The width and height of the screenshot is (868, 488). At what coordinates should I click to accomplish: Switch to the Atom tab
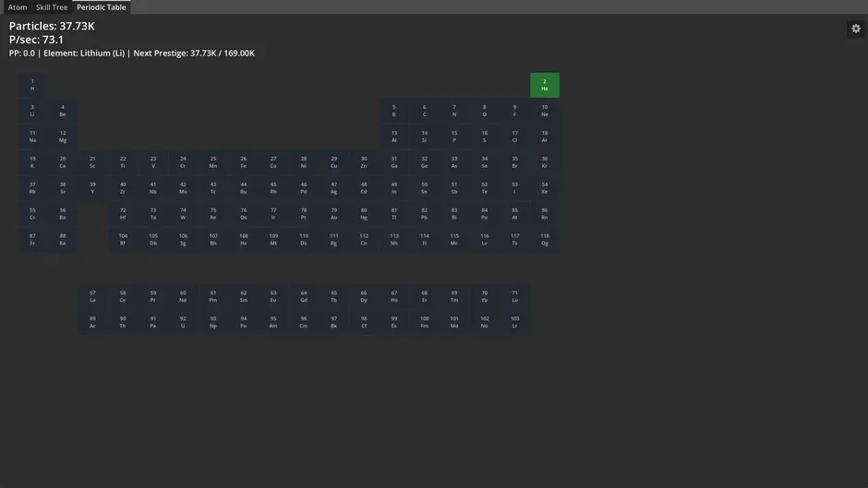point(18,7)
